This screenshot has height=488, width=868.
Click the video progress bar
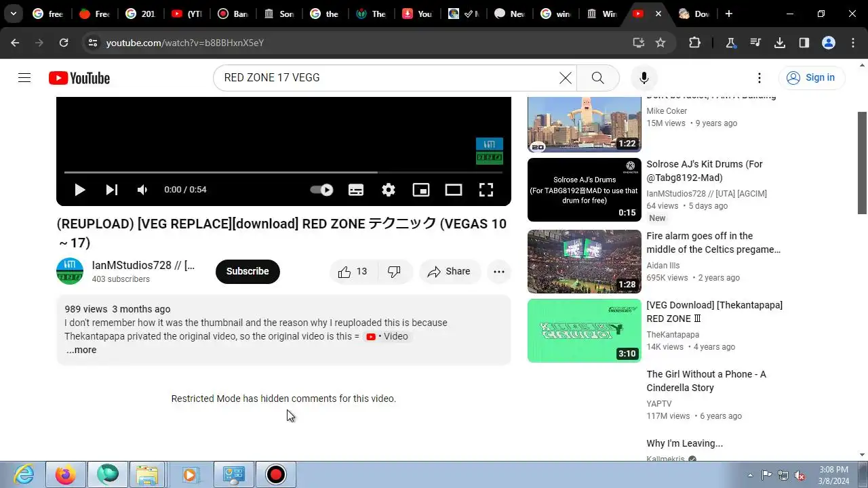click(283, 172)
